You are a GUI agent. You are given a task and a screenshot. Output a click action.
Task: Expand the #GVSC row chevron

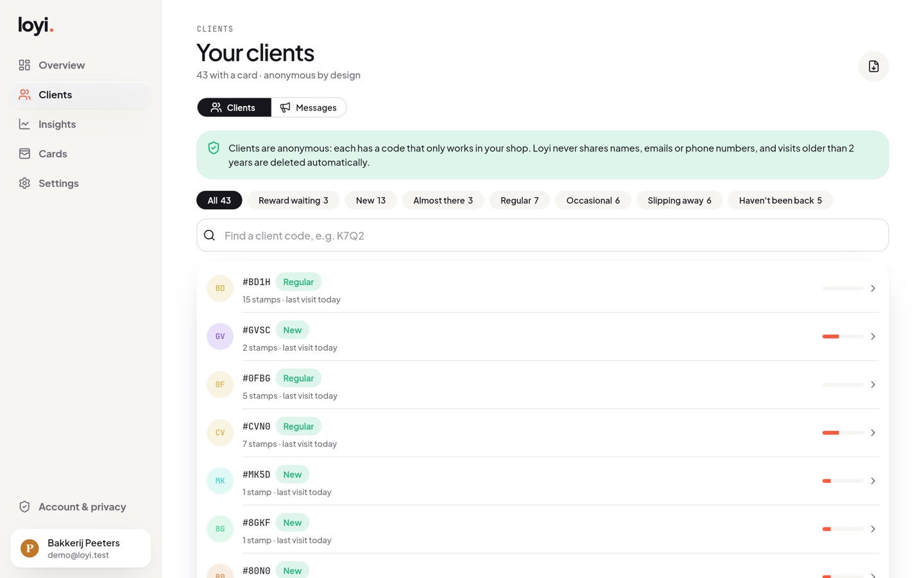pyautogui.click(x=873, y=337)
